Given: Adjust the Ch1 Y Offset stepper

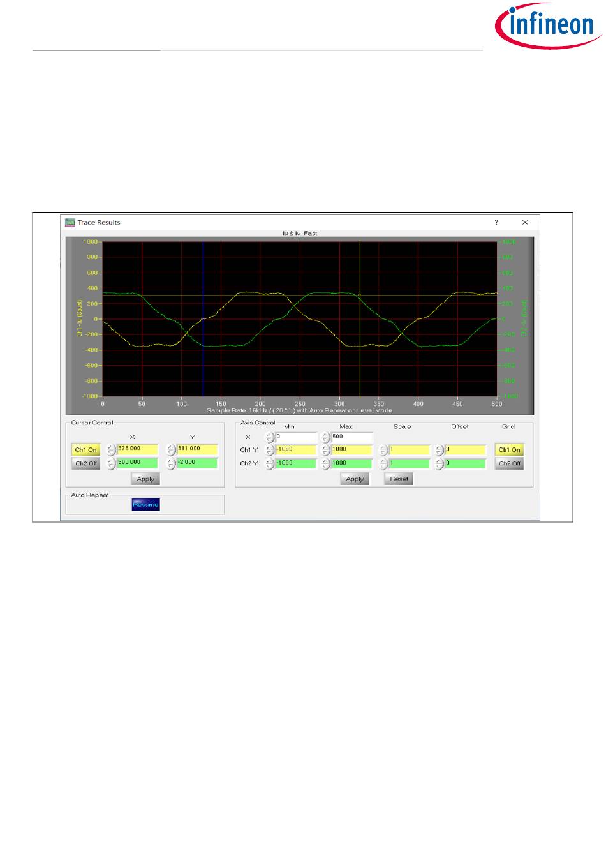Looking at the screenshot, I should pyautogui.click(x=439, y=450).
